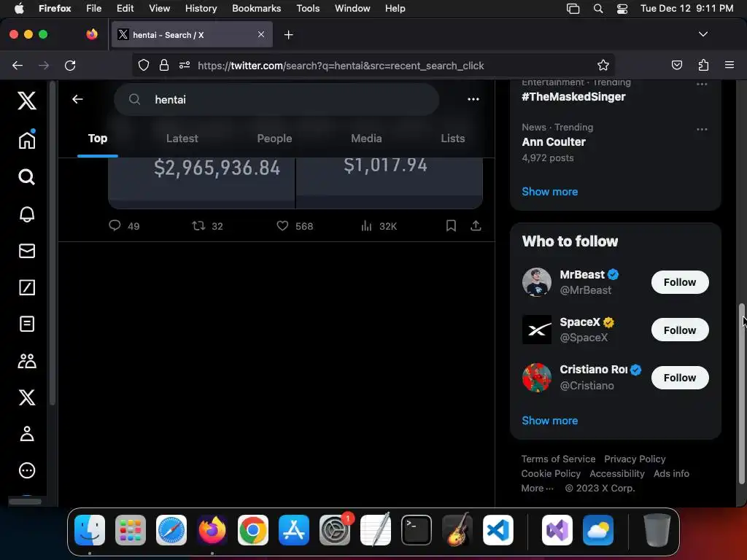This screenshot has height=560, width=747.
Task: Open site permissions icon in address bar
Action: (x=185, y=65)
